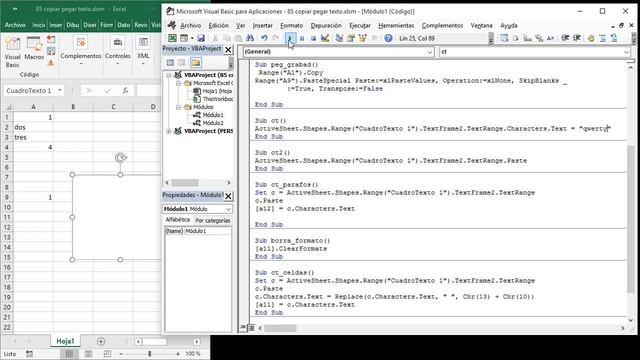
Task: Click the fx insert function icon
Action: click(x=125, y=91)
